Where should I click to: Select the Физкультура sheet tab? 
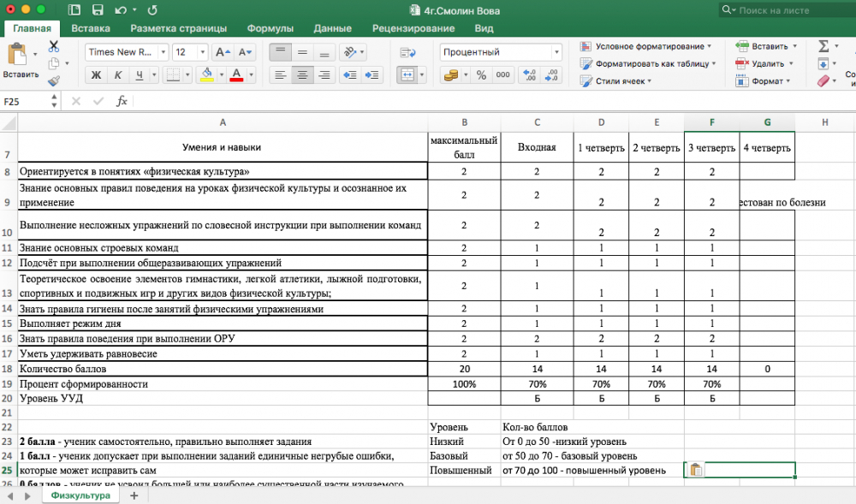point(80,495)
